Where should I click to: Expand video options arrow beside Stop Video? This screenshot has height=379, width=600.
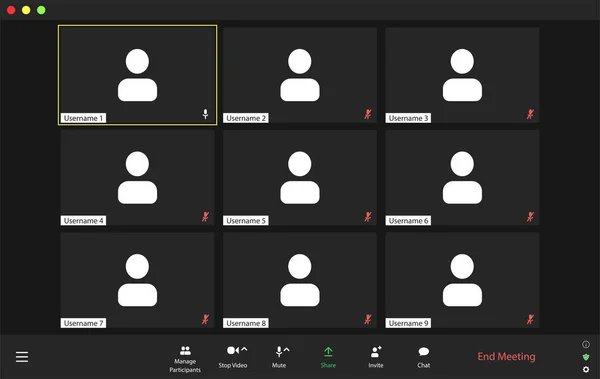tap(244, 349)
